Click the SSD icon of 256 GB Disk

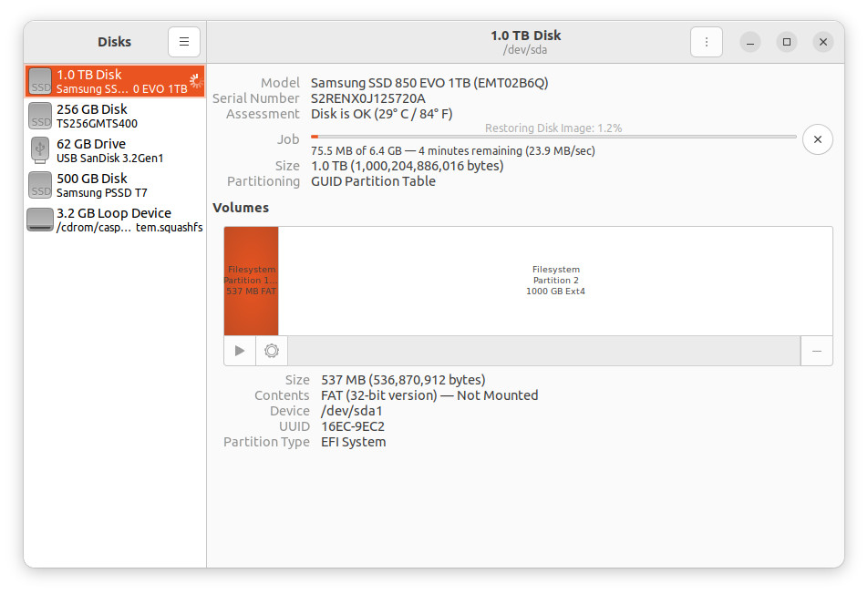tap(40, 116)
